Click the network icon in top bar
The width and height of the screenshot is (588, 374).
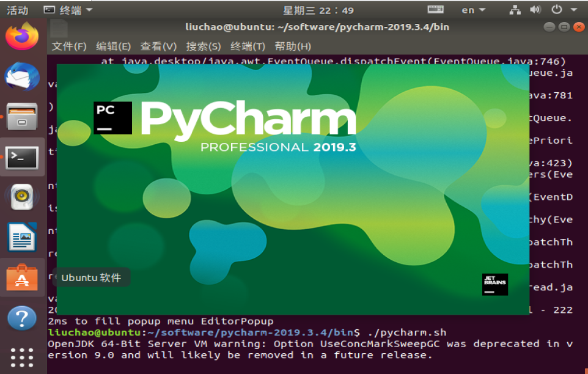[515, 10]
